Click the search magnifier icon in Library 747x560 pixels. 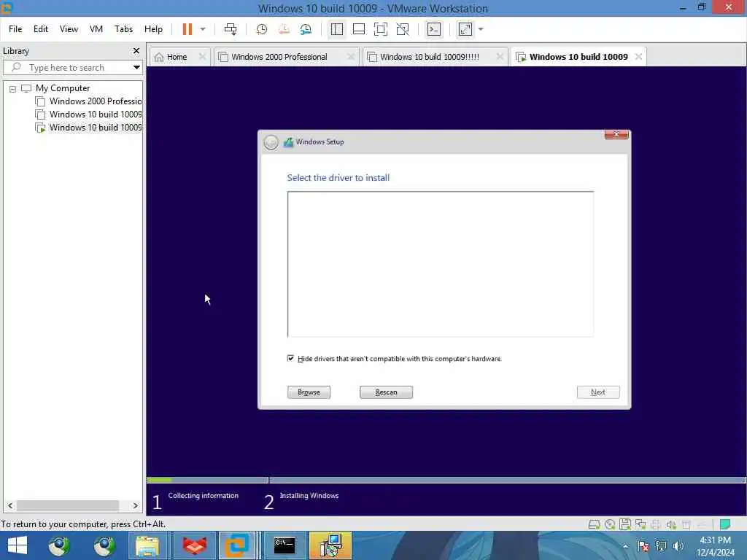[16, 67]
